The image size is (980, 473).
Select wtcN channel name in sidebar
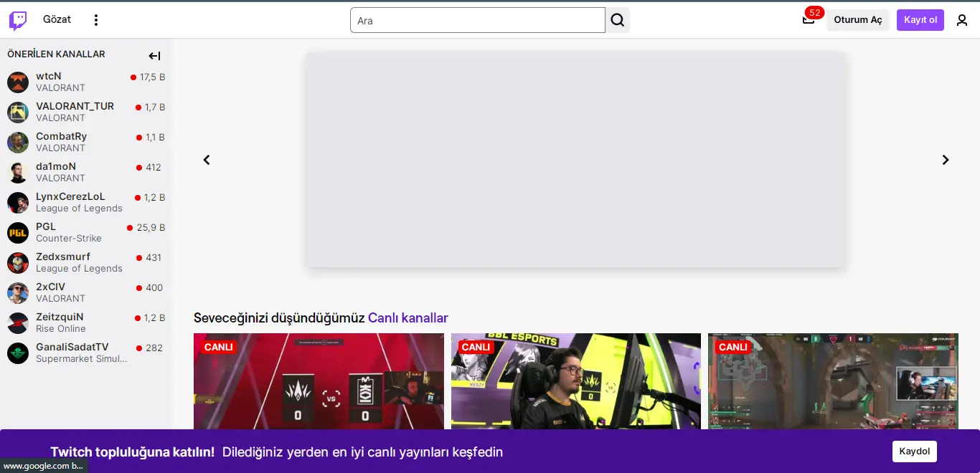pyautogui.click(x=49, y=76)
